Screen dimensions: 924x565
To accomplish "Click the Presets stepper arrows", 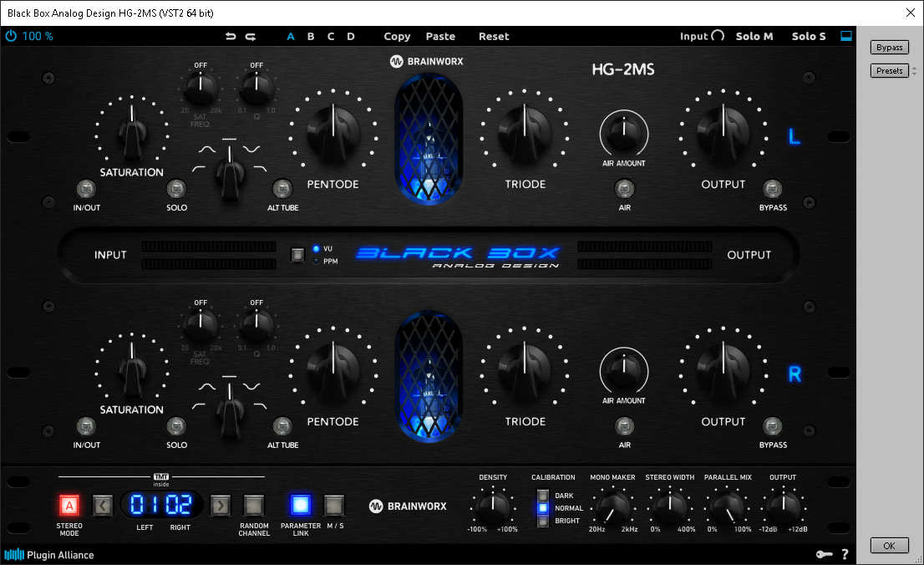I will click(x=914, y=71).
